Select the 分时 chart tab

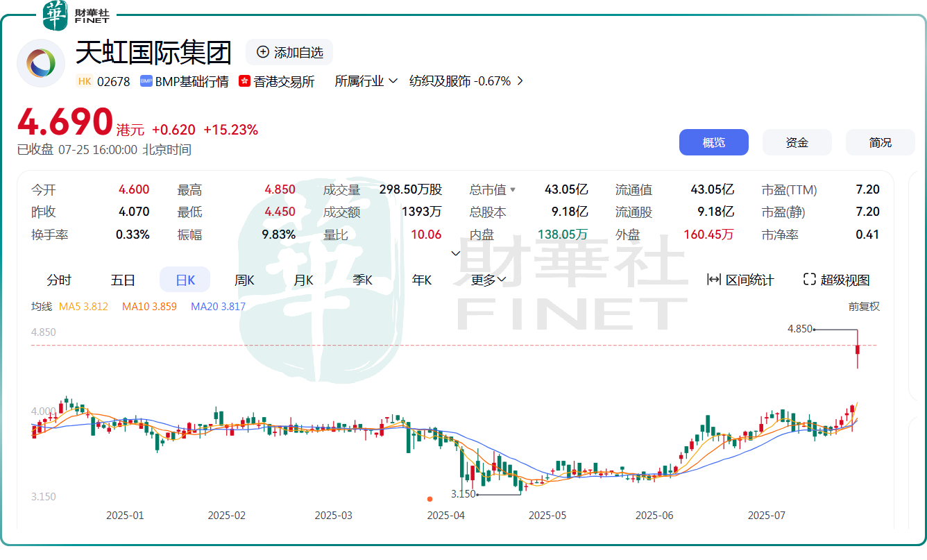coord(59,280)
